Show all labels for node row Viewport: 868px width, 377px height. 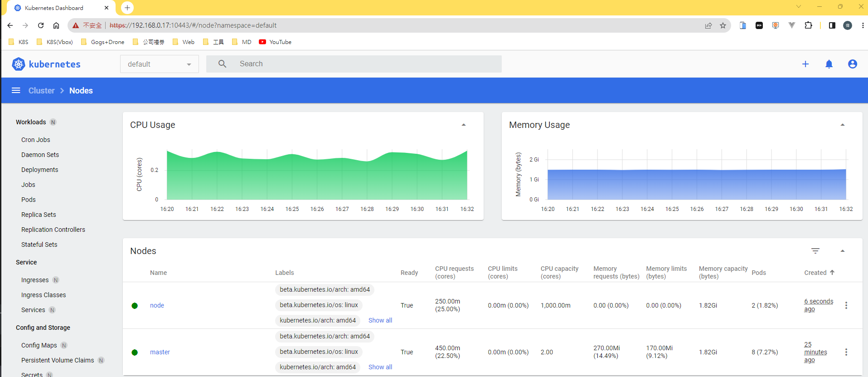coord(380,320)
